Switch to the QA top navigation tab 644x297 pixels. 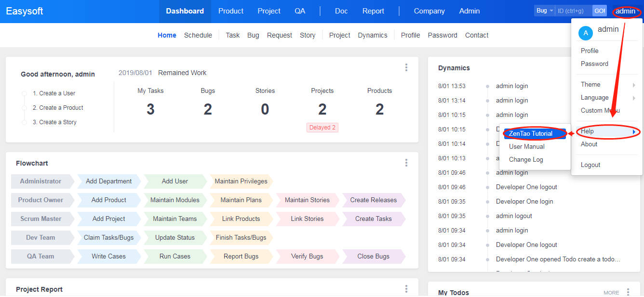tap(300, 11)
